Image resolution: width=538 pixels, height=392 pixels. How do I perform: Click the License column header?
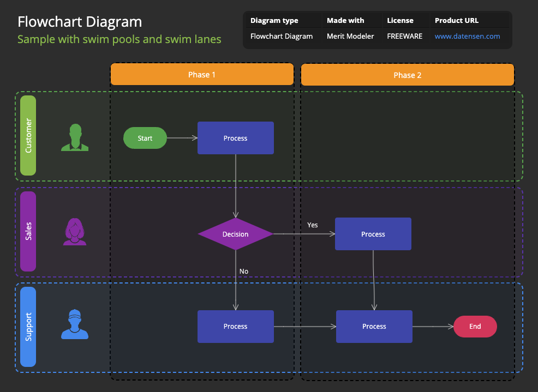coord(399,20)
